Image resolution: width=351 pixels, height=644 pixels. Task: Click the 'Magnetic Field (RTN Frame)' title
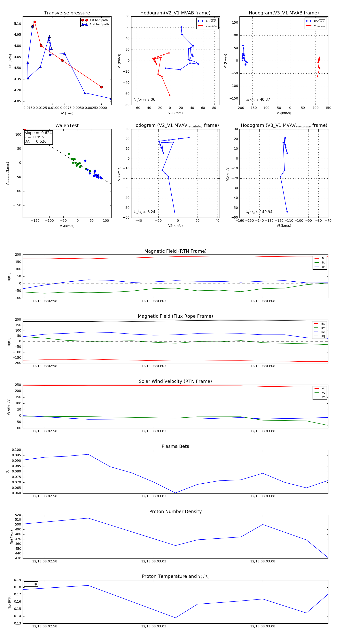[x=175, y=251]
